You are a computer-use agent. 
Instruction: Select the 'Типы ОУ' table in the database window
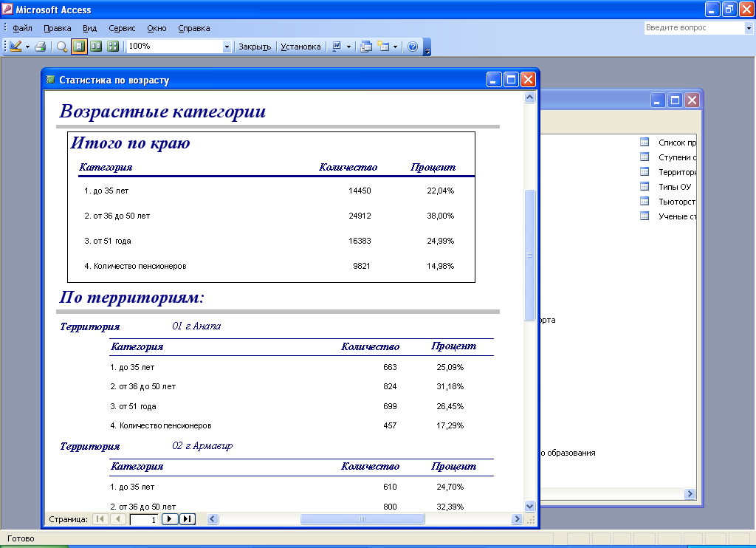[x=675, y=187]
